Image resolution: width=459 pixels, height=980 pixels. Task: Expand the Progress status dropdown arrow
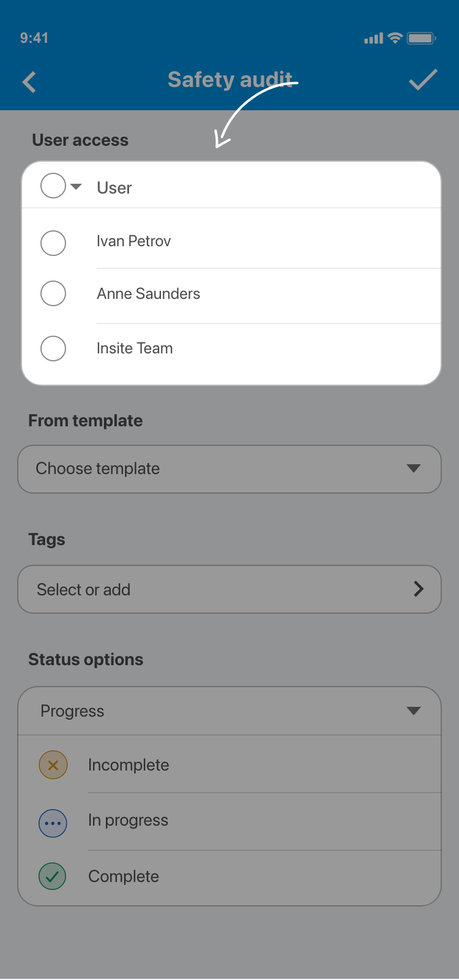point(414,711)
